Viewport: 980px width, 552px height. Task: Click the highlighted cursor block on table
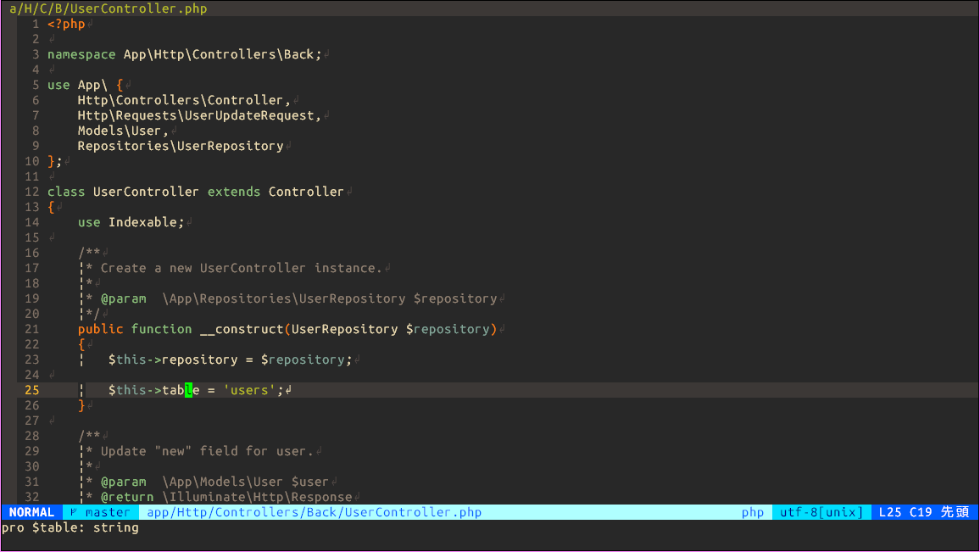click(x=190, y=389)
